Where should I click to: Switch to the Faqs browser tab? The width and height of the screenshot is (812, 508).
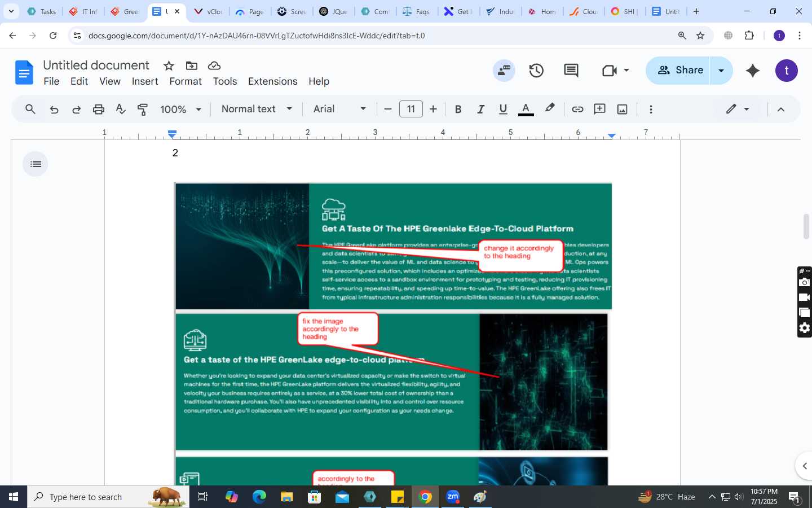coord(416,11)
